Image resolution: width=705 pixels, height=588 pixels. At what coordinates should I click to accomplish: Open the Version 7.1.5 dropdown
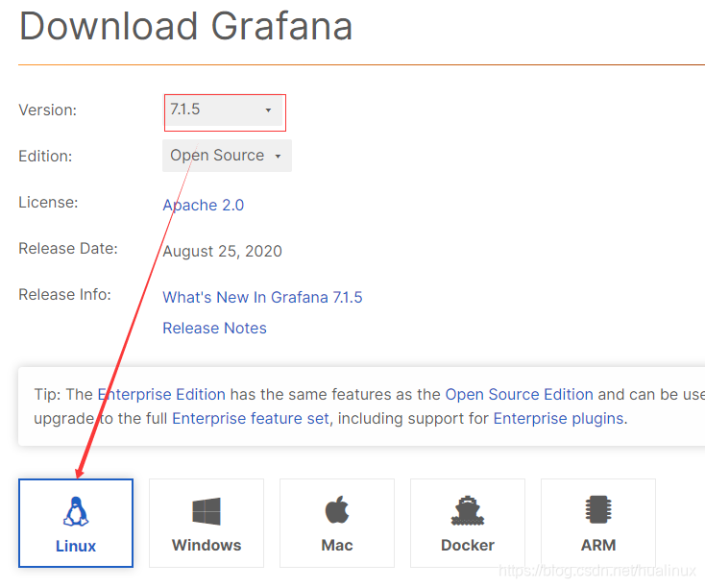click(x=223, y=110)
